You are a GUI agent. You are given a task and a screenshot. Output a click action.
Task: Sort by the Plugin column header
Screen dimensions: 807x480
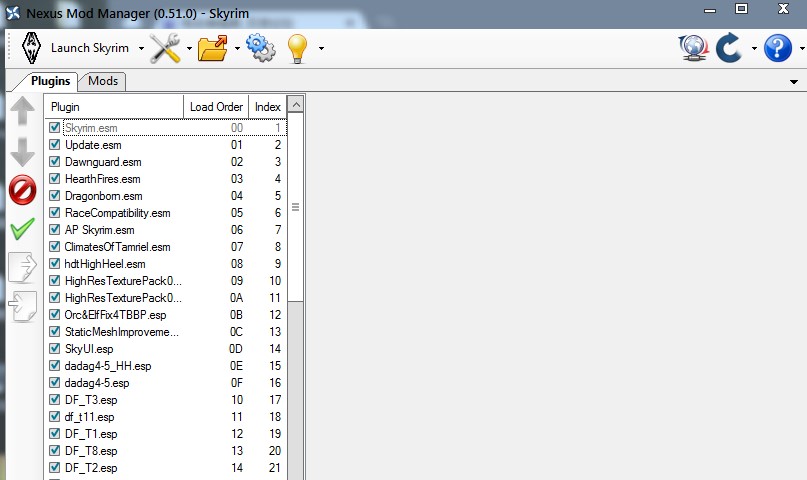[x=114, y=106]
